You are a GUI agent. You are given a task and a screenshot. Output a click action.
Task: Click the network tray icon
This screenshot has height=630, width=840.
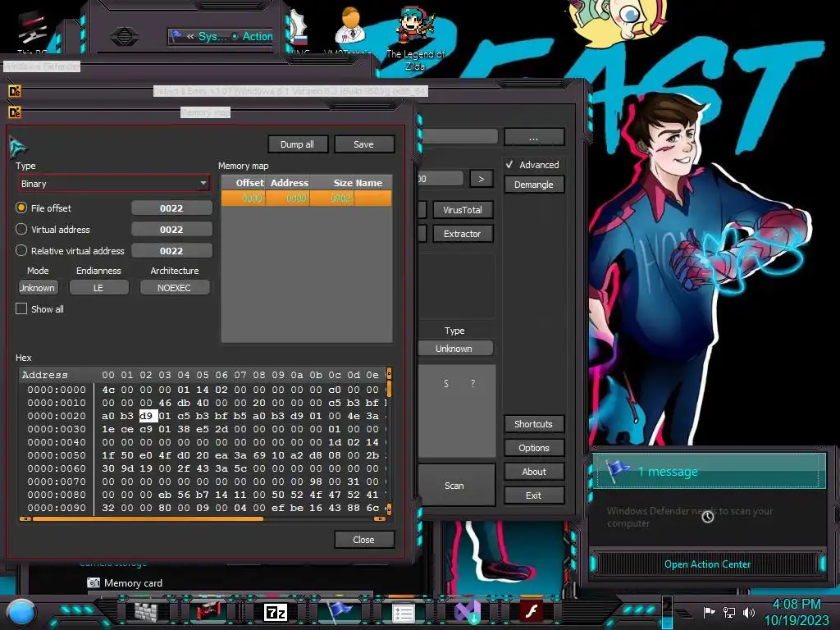click(728, 612)
